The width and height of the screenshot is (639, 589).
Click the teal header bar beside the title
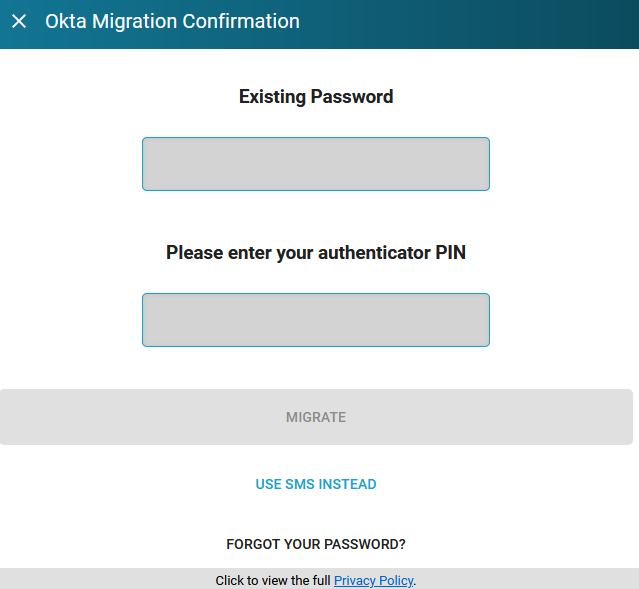pos(469,24)
